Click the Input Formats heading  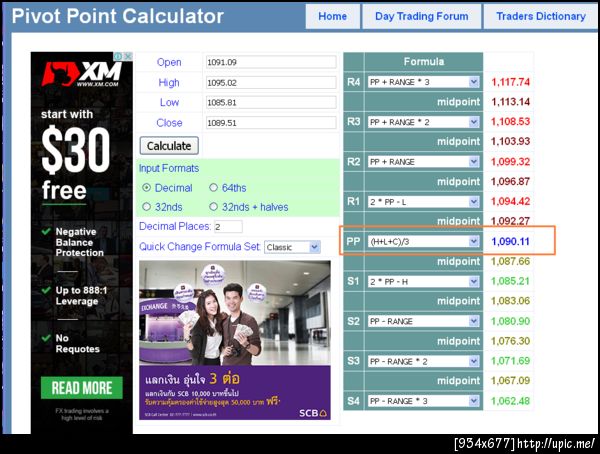coord(169,168)
